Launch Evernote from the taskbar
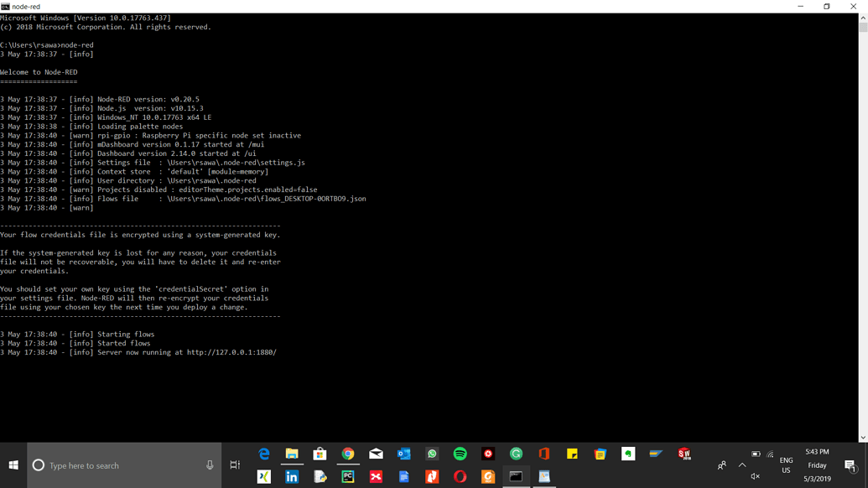The height and width of the screenshot is (488, 868). 627,454
